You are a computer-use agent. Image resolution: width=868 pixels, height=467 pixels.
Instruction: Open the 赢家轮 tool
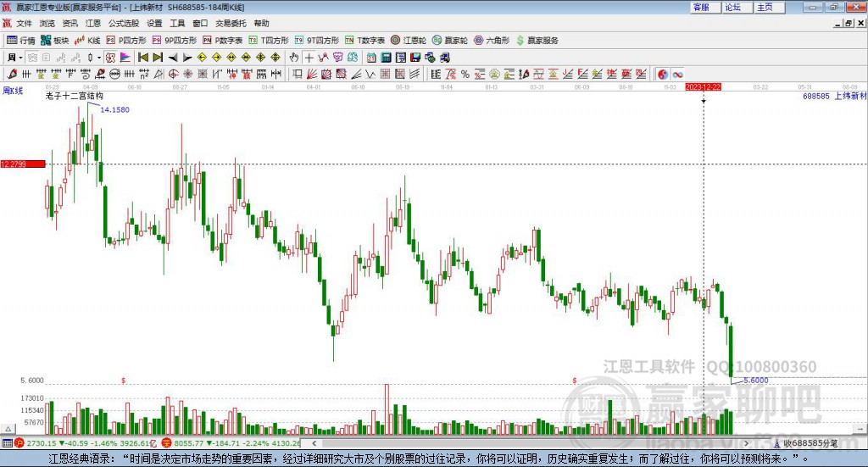[449, 41]
